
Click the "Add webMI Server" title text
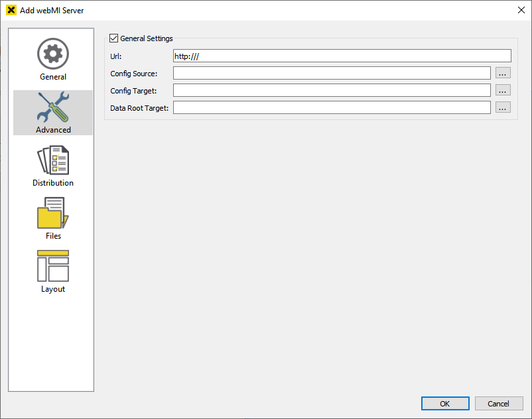52,11
